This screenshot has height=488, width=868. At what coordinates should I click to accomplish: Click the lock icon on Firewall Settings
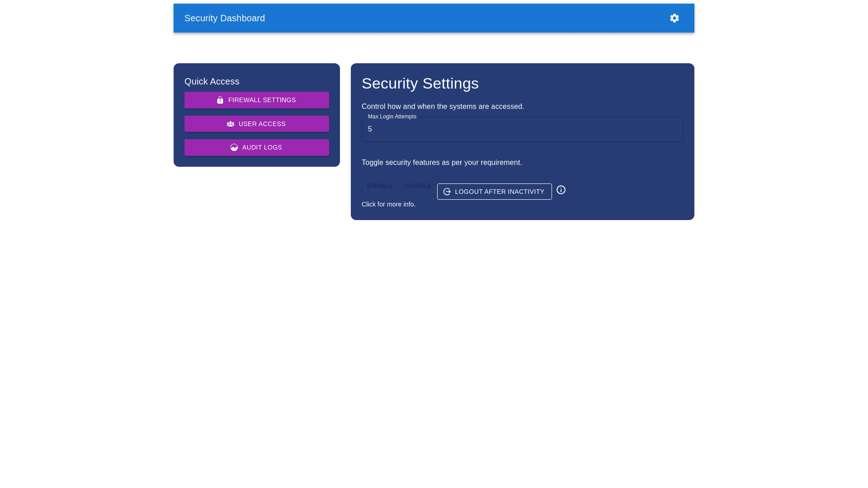220,100
